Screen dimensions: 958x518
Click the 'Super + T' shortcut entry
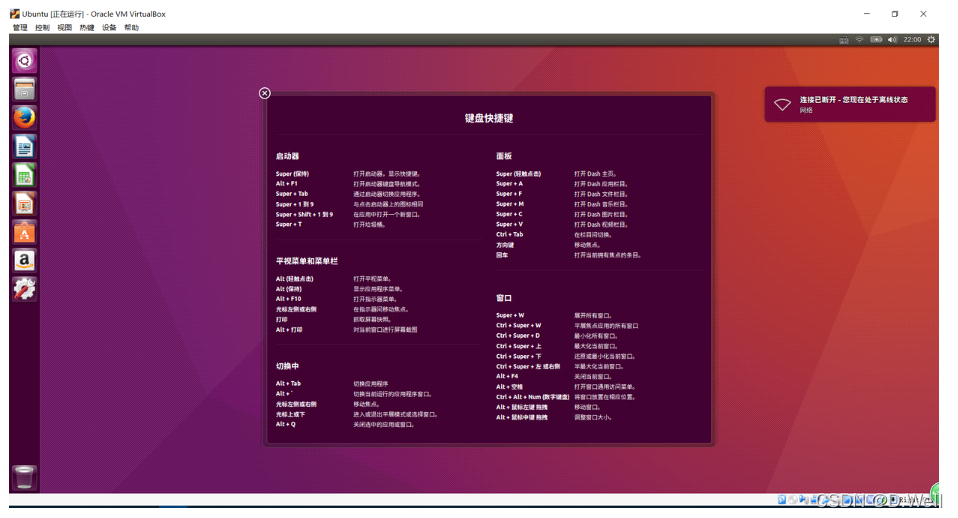pos(289,224)
